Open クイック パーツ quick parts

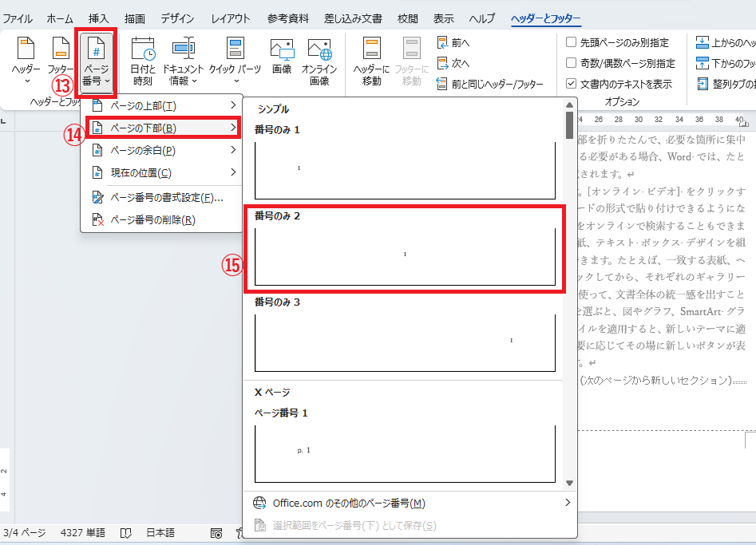click(x=236, y=61)
